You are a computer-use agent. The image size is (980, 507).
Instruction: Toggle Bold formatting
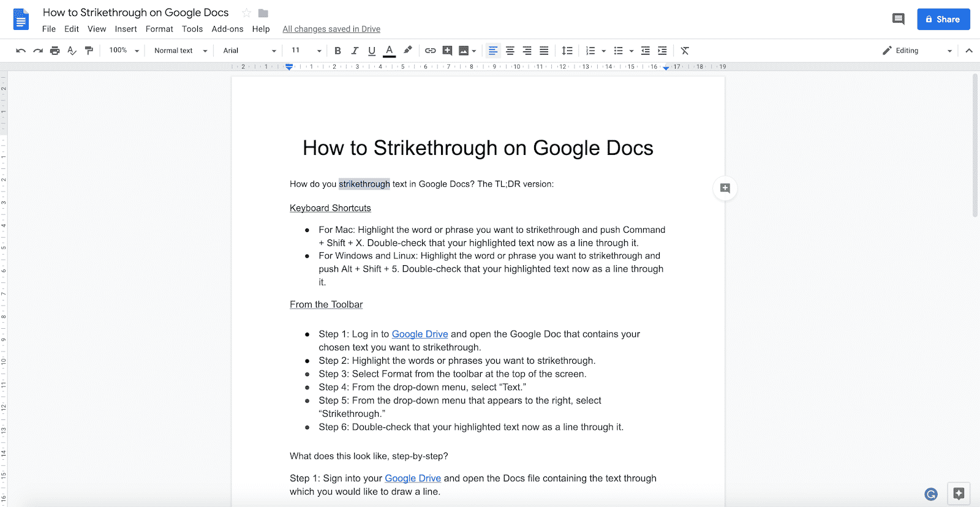coord(337,51)
